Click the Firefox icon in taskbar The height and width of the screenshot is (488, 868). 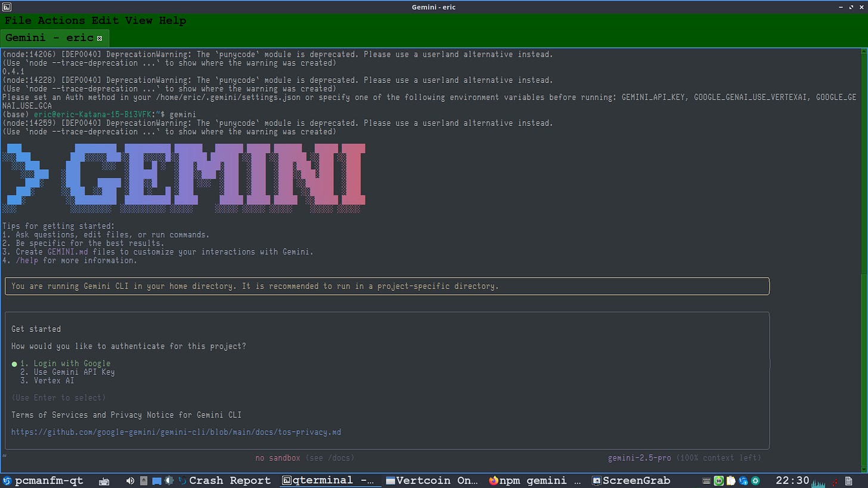[x=494, y=480]
